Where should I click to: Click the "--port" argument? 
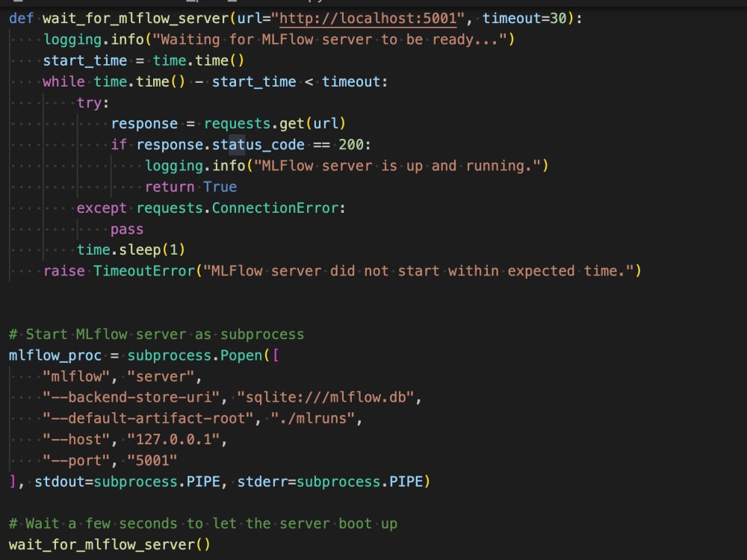click(x=76, y=461)
